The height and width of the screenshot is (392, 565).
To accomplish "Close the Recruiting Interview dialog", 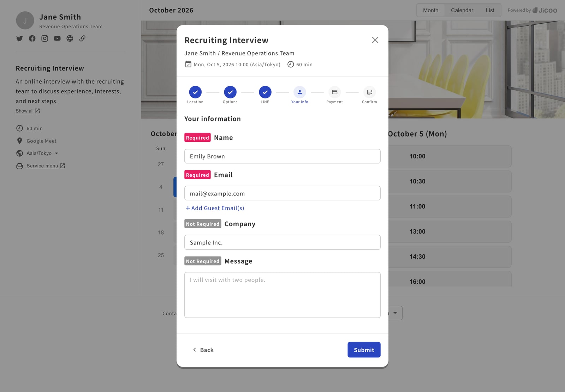I will (375, 40).
